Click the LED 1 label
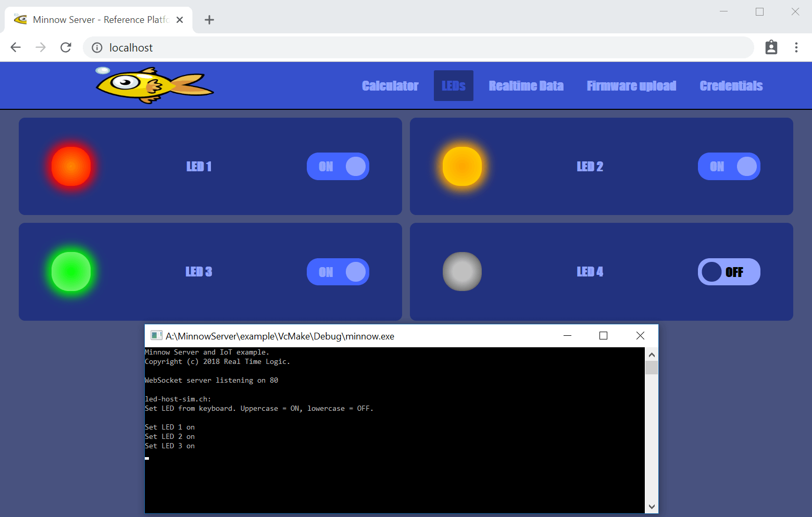Viewport: 812px width, 517px height. 199,167
